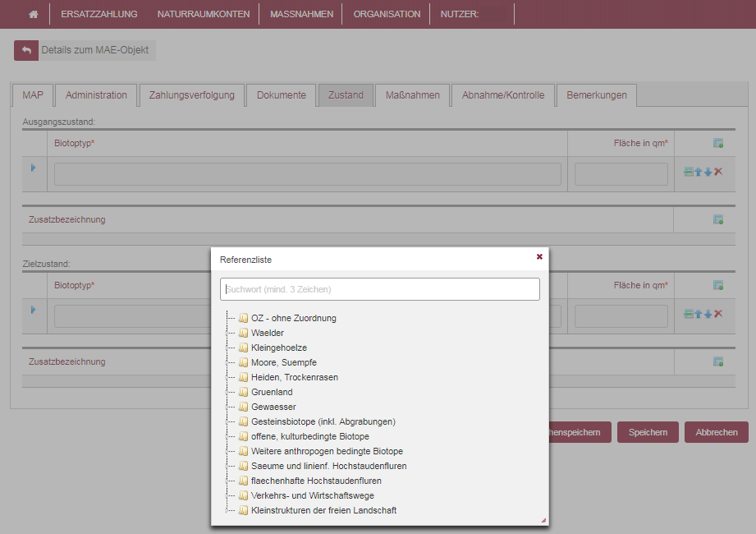The height and width of the screenshot is (534, 756).
Task: Delete the Ausgangszustand row with red X
Action: coord(718,172)
